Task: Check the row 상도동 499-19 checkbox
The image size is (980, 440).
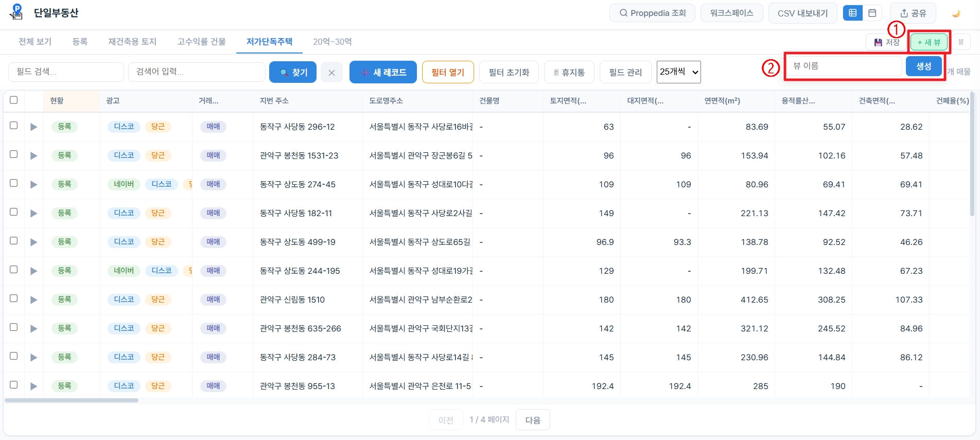Action: 14,241
